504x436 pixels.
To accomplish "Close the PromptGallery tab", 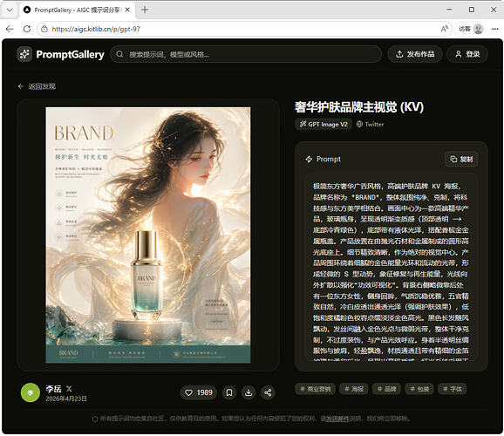I will tap(127, 10).
